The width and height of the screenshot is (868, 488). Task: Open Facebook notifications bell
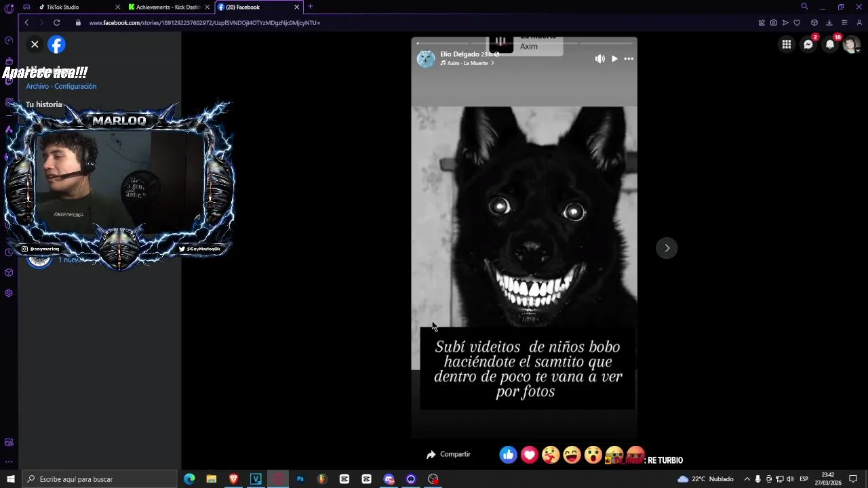pyautogui.click(x=830, y=45)
